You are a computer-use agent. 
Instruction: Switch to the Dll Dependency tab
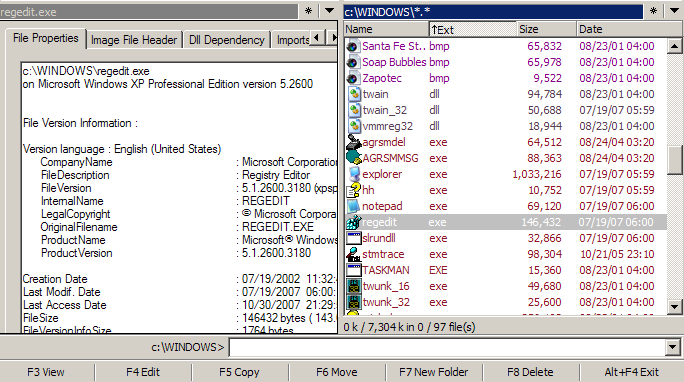point(226,40)
